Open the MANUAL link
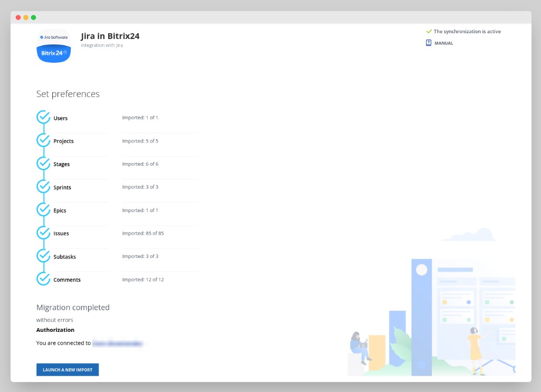 (x=443, y=43)
